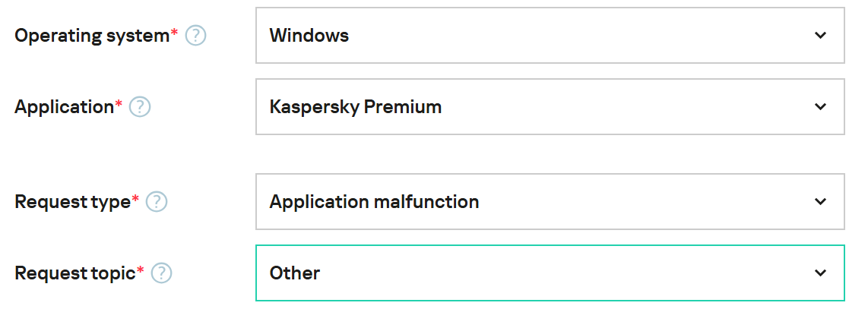Click the Request type label text
Image resolution: width=868 pixels, height=328 pixels.
[x=72, y=202]
